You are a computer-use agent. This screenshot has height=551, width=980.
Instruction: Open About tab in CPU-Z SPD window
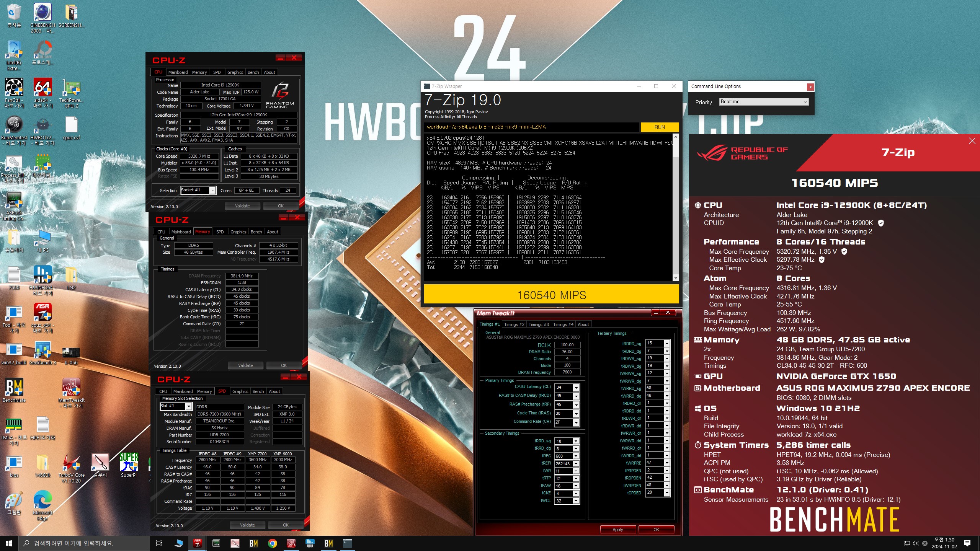point(274,391)
